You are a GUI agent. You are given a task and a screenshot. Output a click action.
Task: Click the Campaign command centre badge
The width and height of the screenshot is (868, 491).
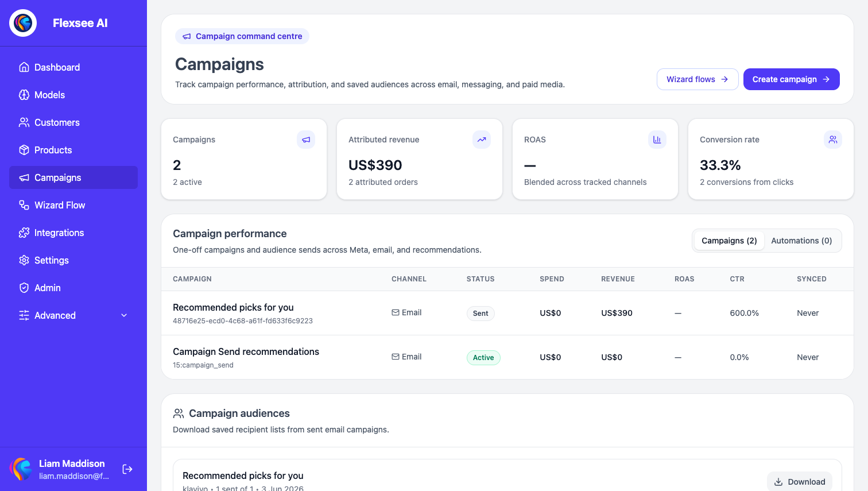(x=242, y=36)
